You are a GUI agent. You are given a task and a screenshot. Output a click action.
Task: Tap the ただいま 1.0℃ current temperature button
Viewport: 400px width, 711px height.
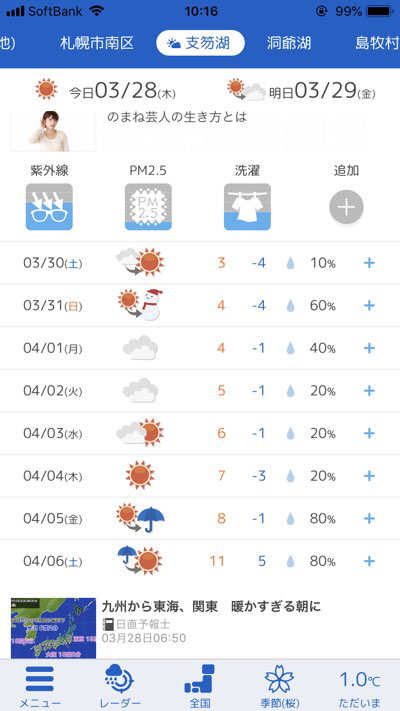[x=360, y=686]
